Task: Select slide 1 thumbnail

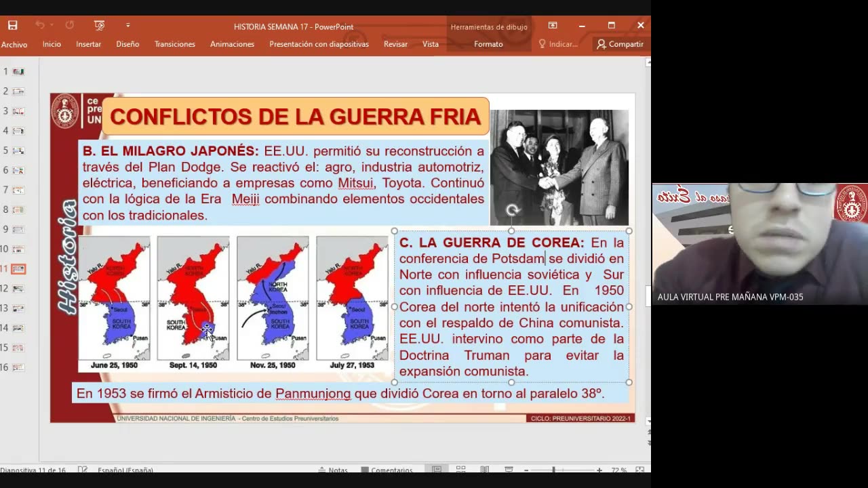Action: coord(18,71)
